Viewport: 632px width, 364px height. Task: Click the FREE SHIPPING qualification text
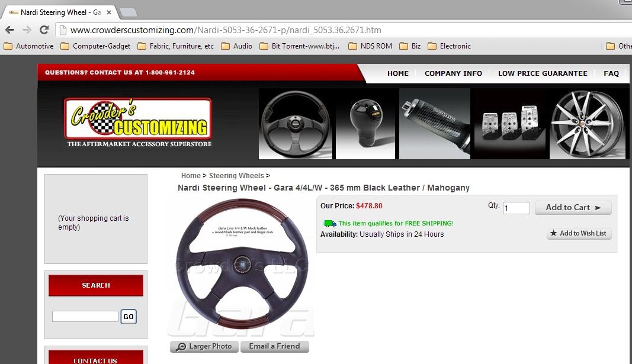tap(396, 223)
